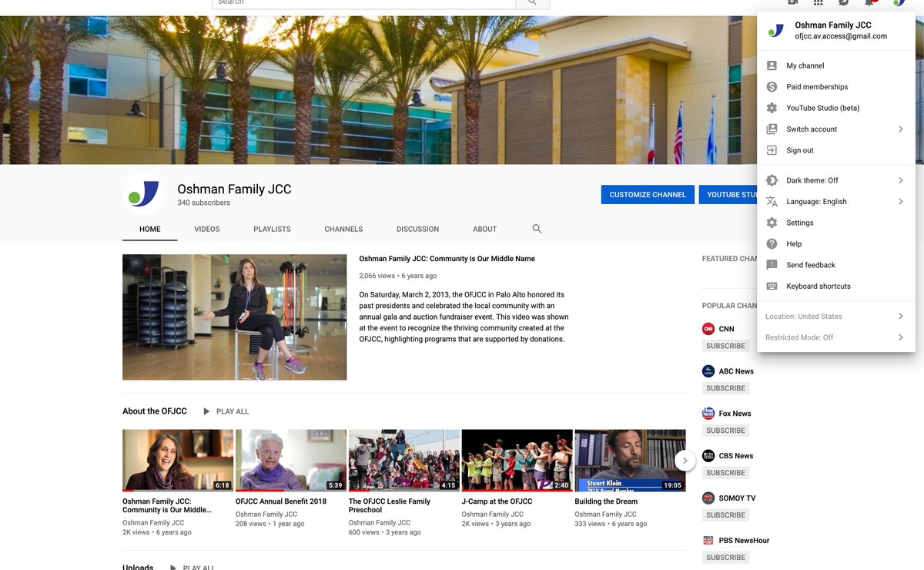Click the Paid memberships dollar icon

772,87
